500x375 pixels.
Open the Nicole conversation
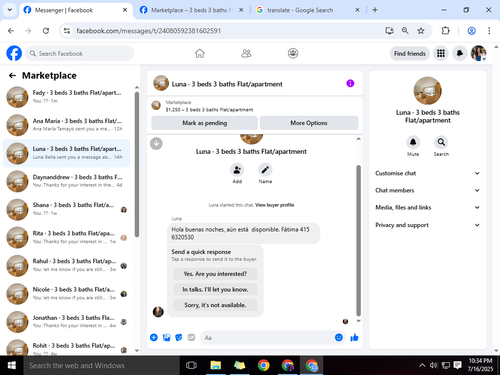coord(66,294)
